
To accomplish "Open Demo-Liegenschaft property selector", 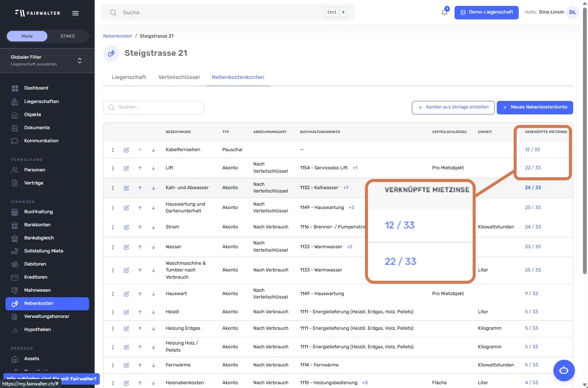I will [486, 12].
